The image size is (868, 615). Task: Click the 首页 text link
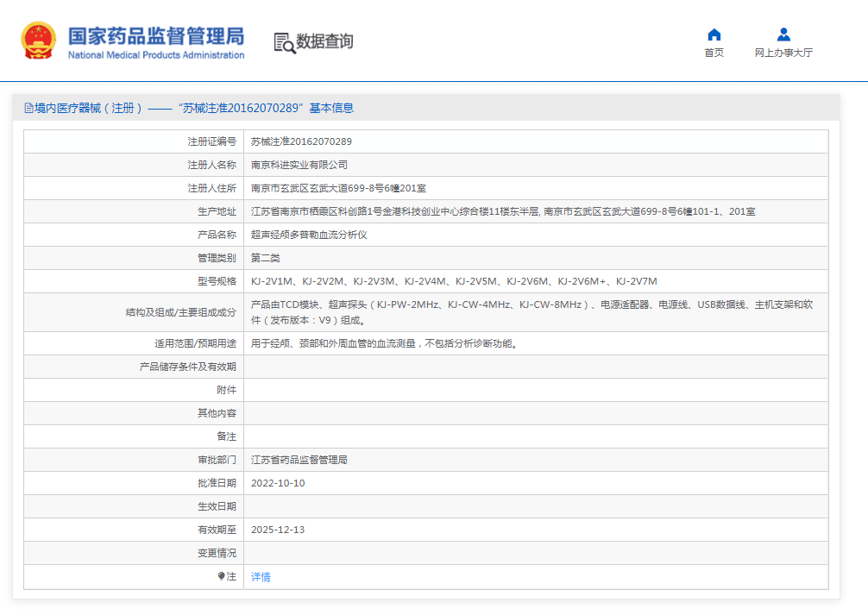tap(714, 51)
